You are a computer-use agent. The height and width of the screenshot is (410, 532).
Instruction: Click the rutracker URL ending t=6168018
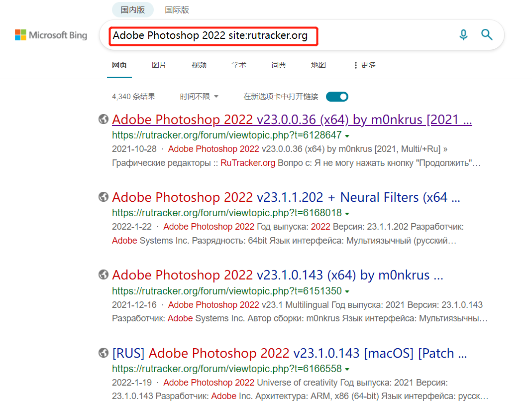click(x=226, y=213)
